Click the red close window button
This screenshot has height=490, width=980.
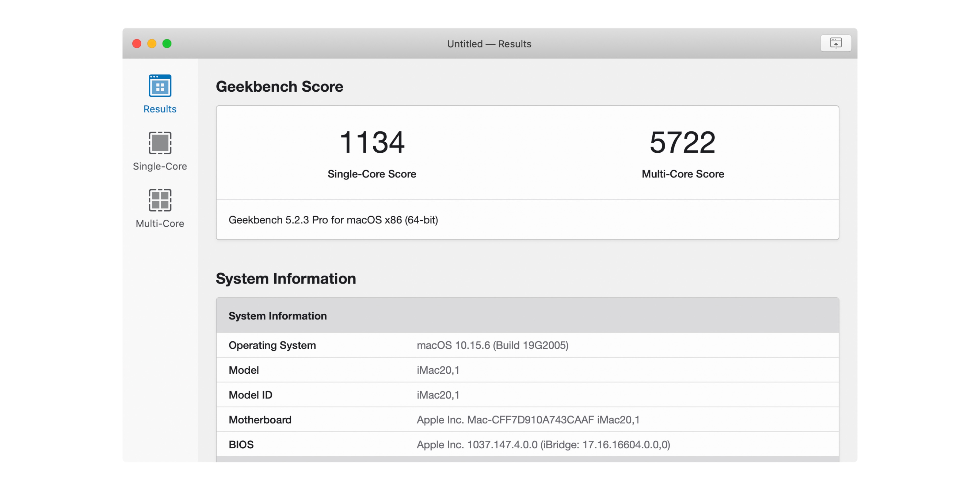point(137,43)
